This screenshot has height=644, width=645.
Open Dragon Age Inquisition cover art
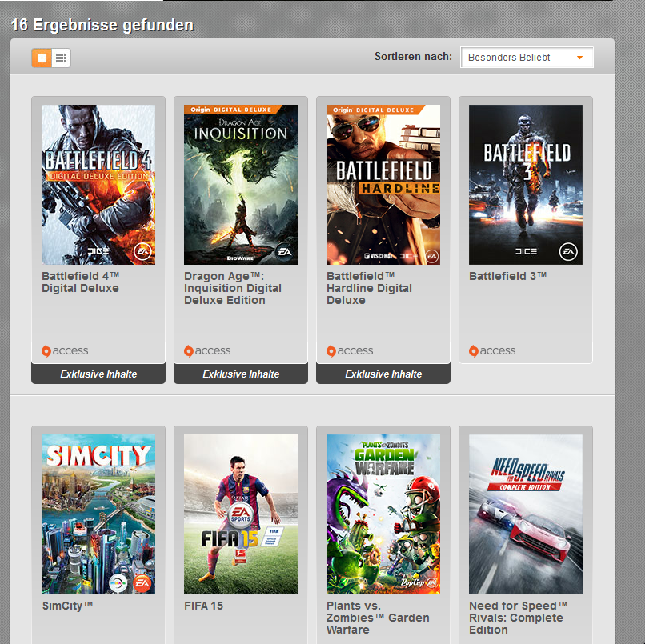pyautogui.click(x=241, y=185)
